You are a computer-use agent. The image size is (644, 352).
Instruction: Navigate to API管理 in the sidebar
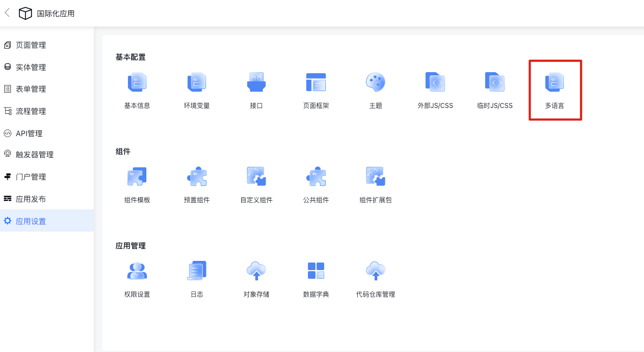click(29, 133)
